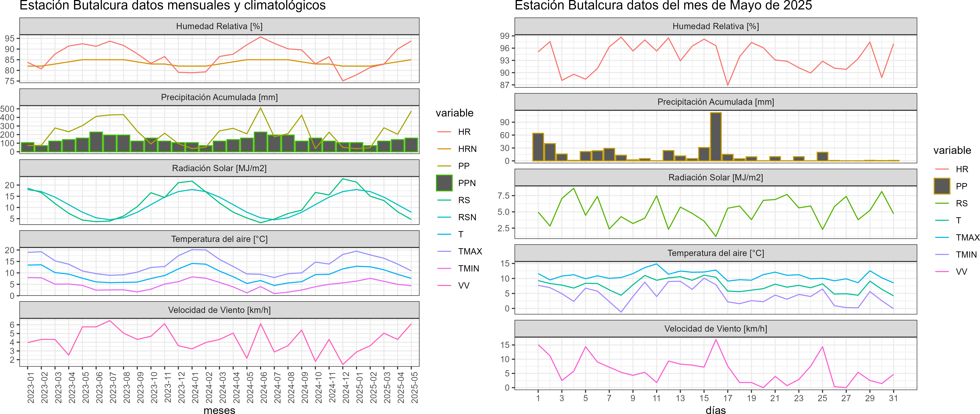The image size is (980, 414).
Task: Click y-axis value 500 in monthly precipitation
Action: (7, 109)
